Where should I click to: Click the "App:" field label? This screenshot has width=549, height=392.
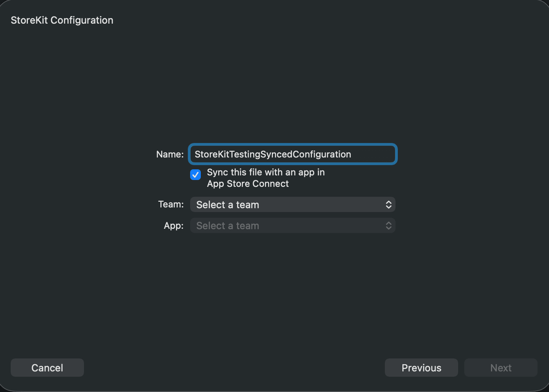tap(174, 226)
